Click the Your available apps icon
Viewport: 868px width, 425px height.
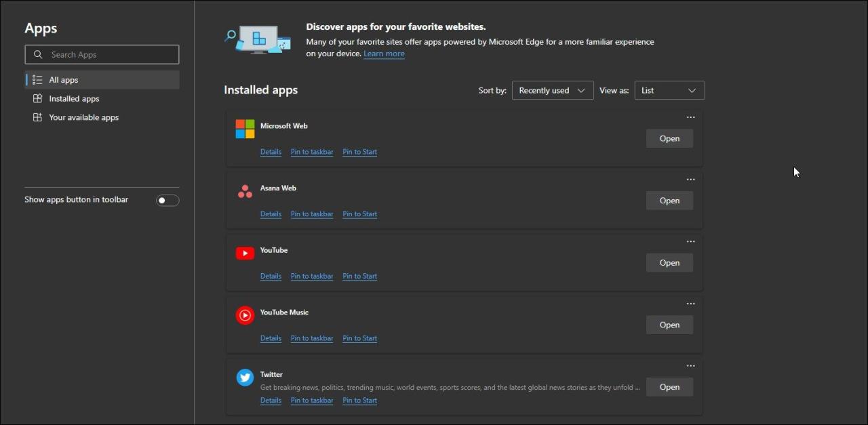37,117
